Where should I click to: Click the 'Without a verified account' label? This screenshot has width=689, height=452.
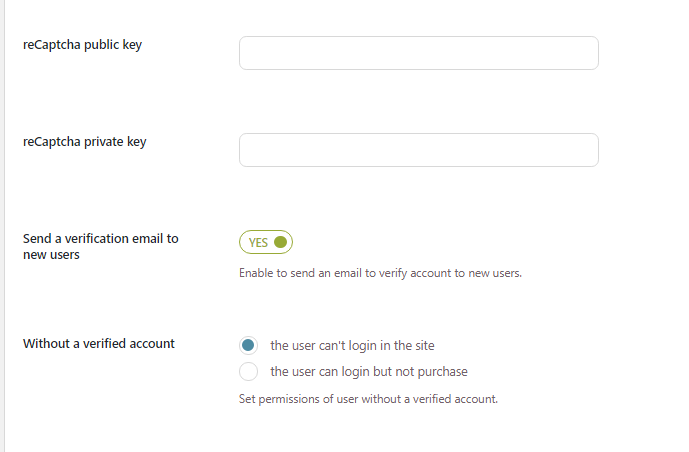98,344
